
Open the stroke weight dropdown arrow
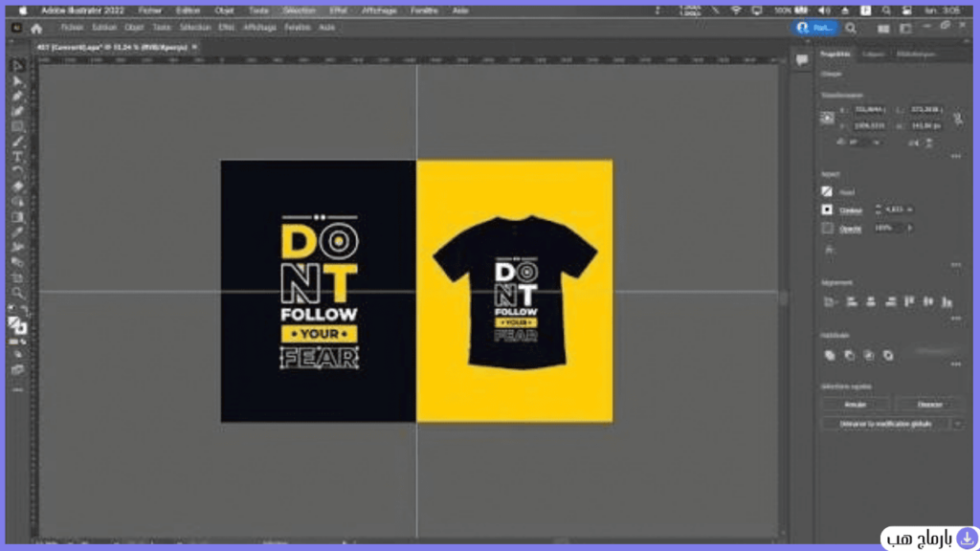tap(910, 209)
